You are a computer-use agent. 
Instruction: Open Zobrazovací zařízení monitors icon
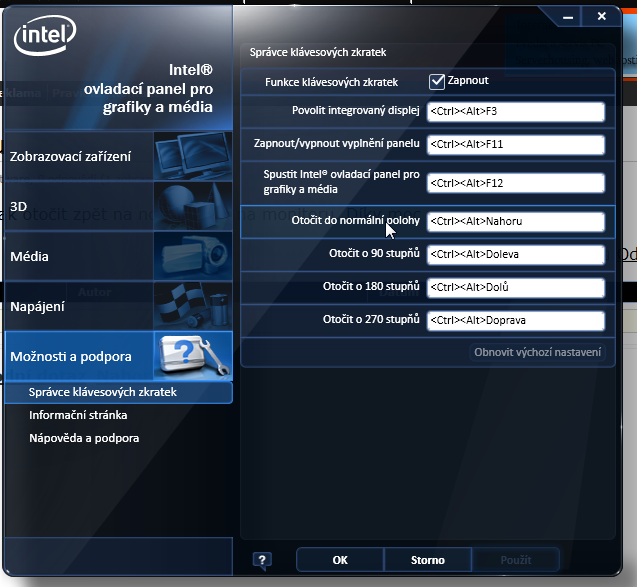[193, 156]
